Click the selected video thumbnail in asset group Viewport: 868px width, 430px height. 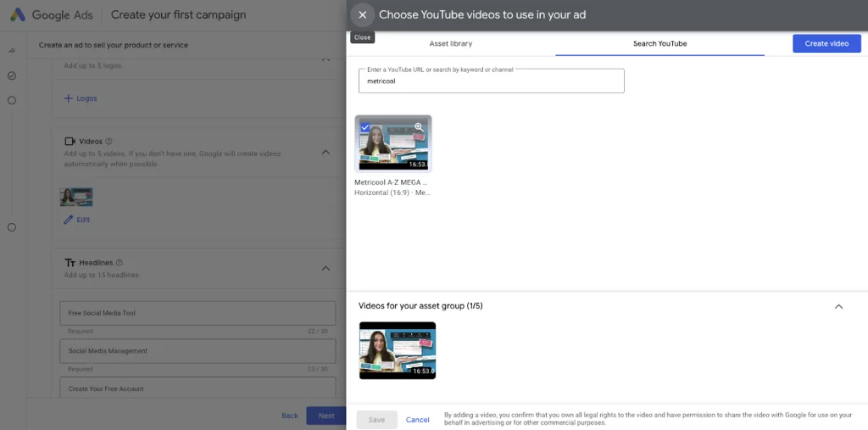tap(398, 351)
